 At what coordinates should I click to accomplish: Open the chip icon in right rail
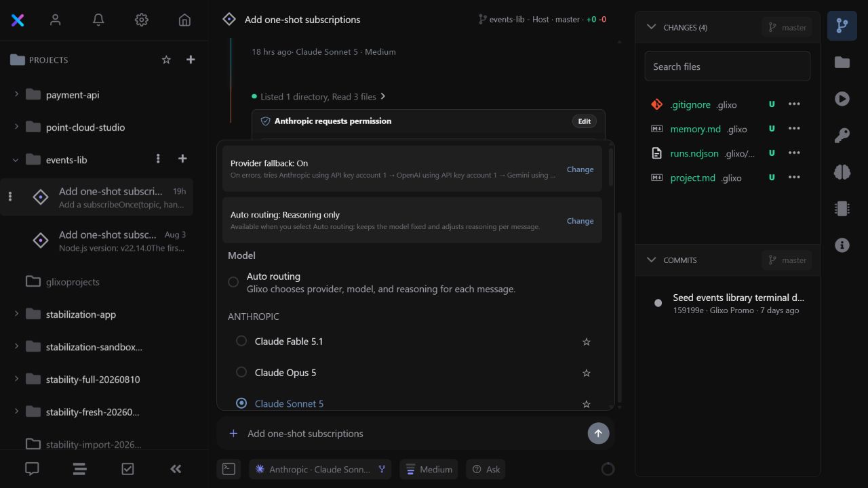point(842,209)
